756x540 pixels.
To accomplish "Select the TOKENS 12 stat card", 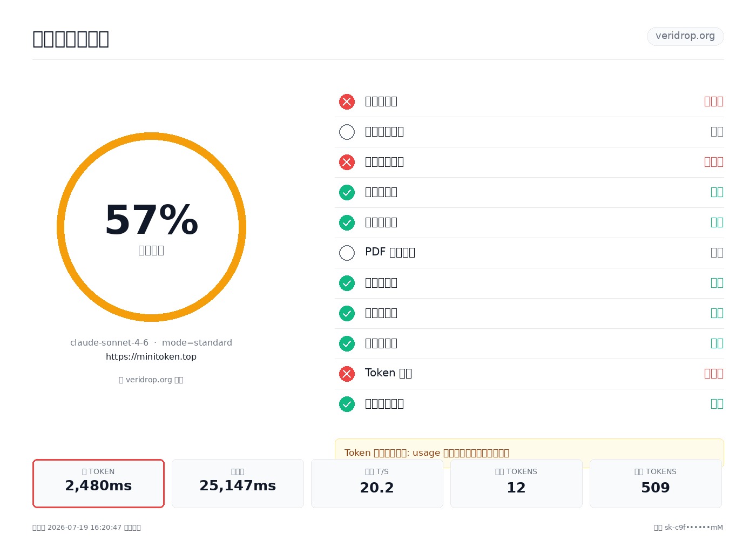I will (x=516, y=483).
